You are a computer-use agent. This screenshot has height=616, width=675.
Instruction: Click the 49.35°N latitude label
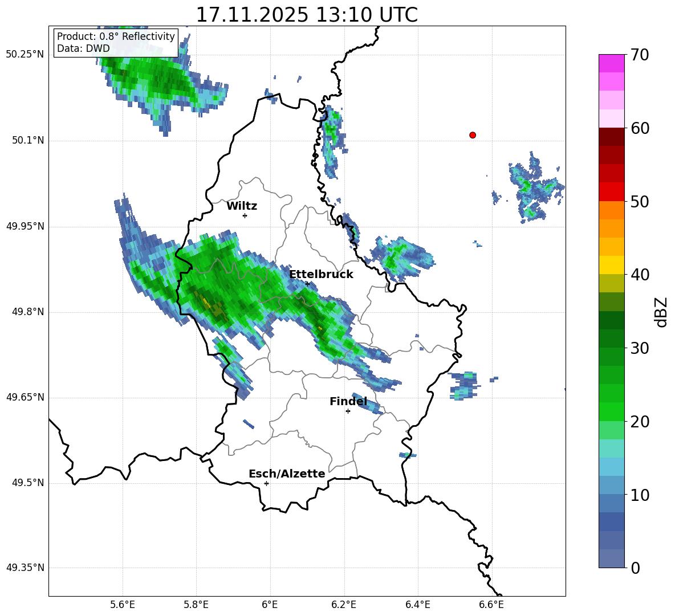pyautogui.click(x=25, y=568)
